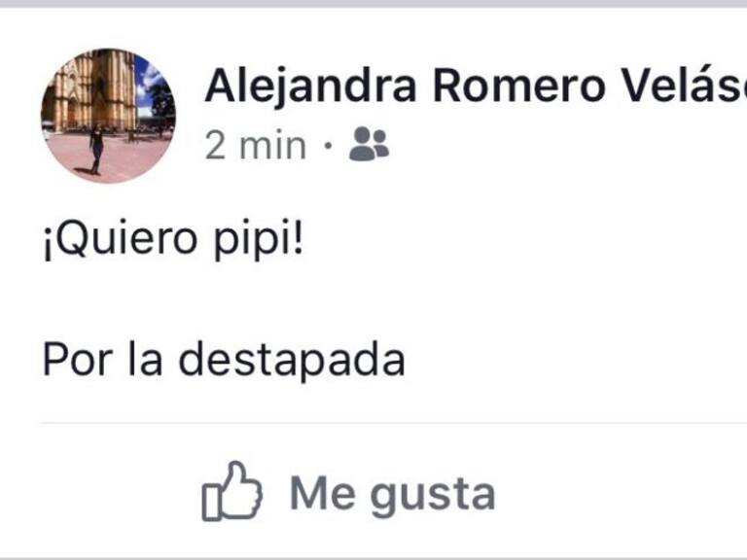Click the word "Alejandra" in the author name
The height and width of the screenshot is (560, 747).
coord(310,87)
